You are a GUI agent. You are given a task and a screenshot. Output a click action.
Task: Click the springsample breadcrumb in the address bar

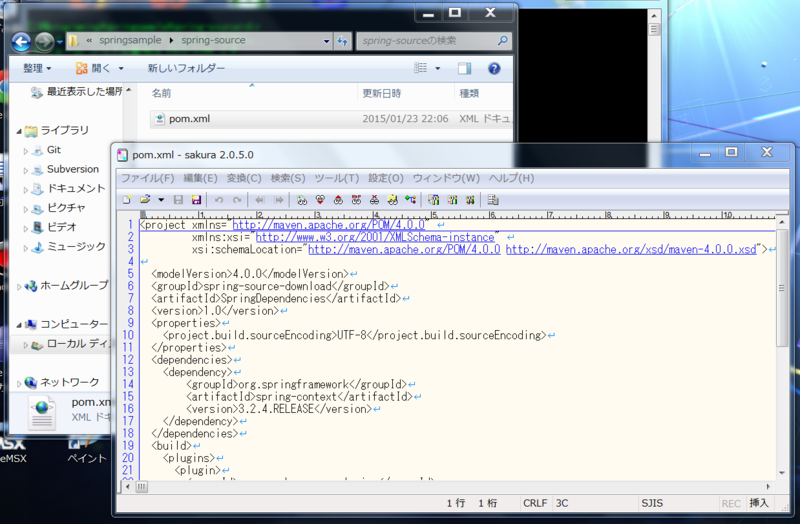click(130, 40)
